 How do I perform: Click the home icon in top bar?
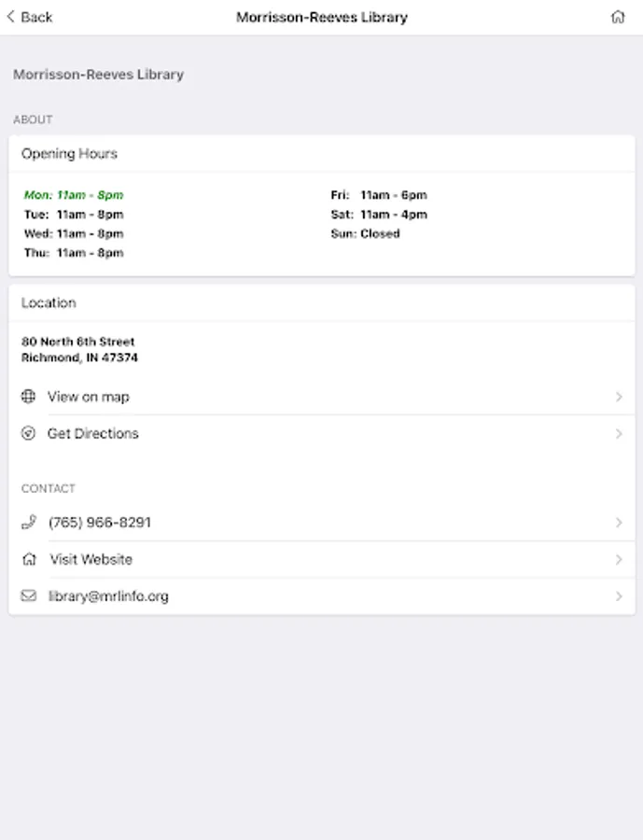[618, 17]
